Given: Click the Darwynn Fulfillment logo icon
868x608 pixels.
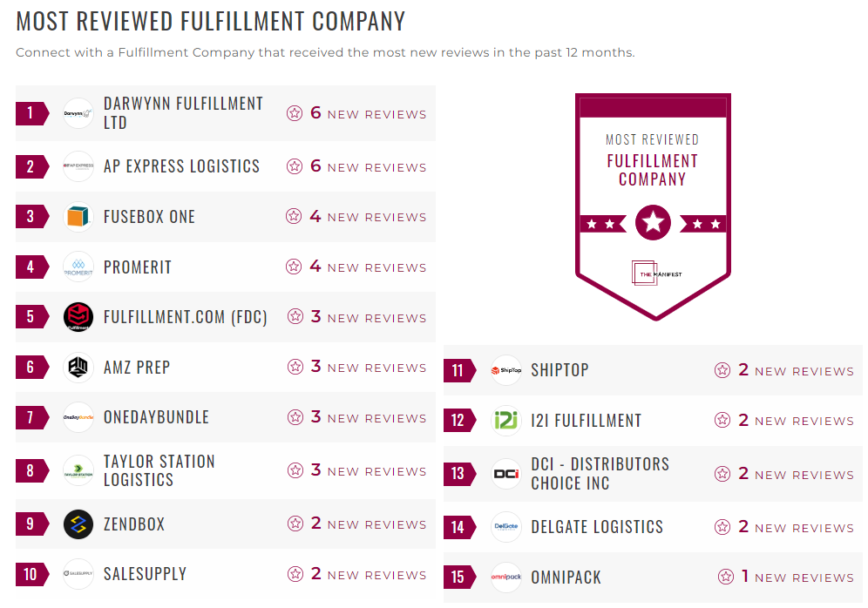Looking at the screenshot, I should (78, 113).
